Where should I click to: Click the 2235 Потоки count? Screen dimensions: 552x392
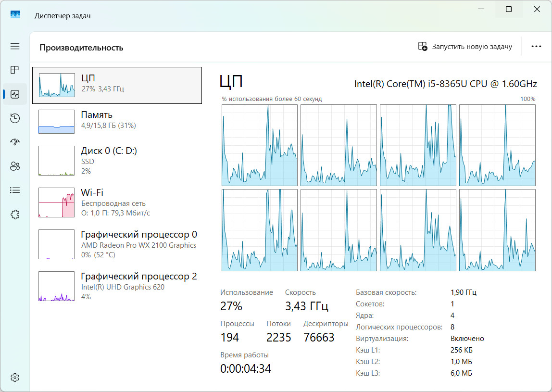coord(278,338)
